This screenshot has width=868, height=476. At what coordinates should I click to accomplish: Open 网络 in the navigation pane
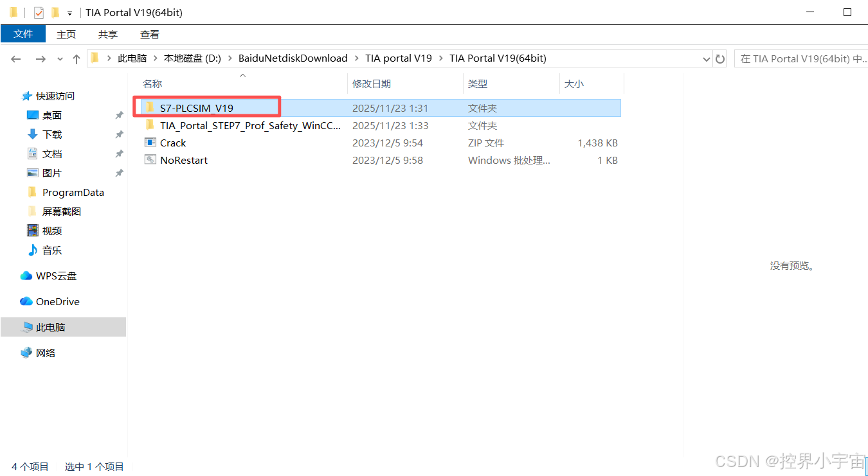tap(46, 353)
